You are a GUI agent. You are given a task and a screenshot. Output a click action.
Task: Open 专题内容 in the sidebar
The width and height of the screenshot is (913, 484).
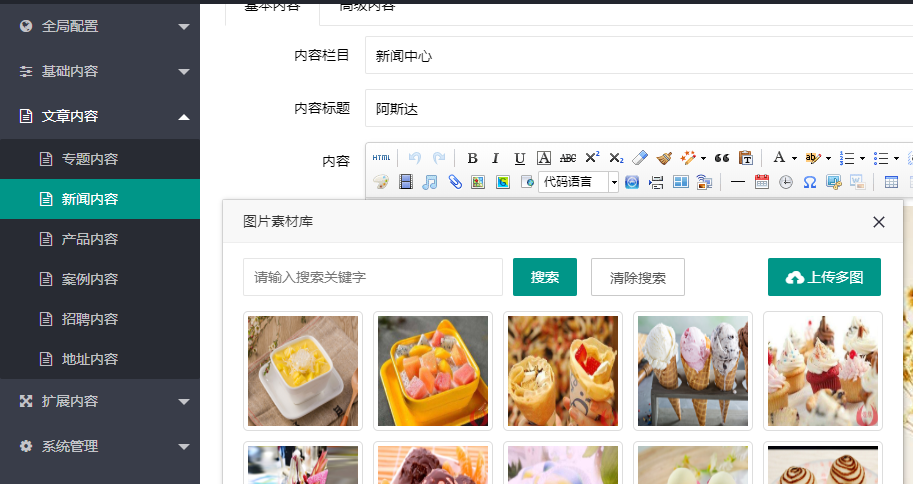tap(100, 159)
